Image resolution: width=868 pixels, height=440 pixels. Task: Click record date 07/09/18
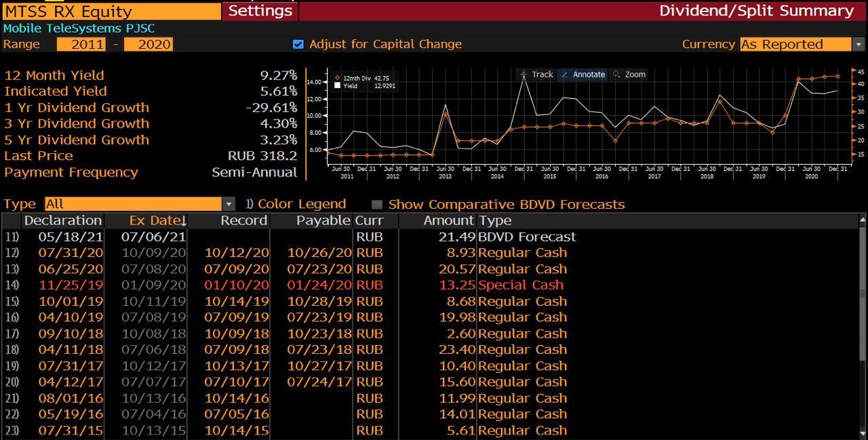237,349
